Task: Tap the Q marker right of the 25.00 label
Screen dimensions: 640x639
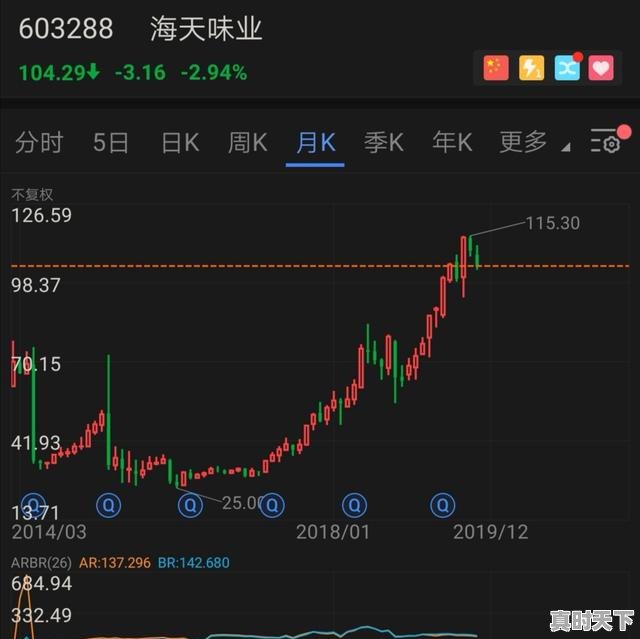Action: 272,505
